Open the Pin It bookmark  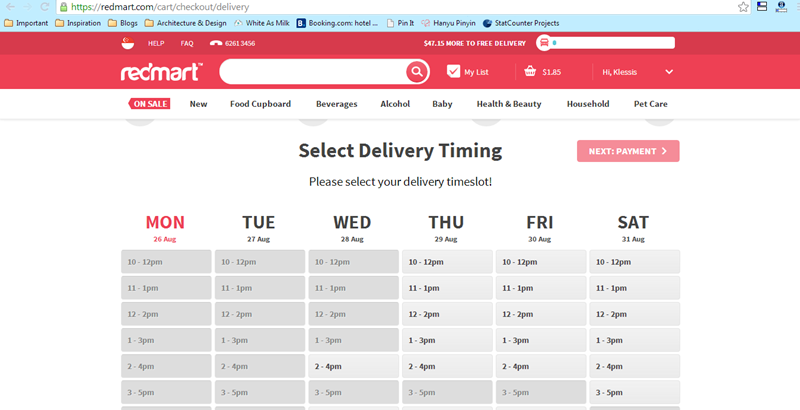point(401,23)
